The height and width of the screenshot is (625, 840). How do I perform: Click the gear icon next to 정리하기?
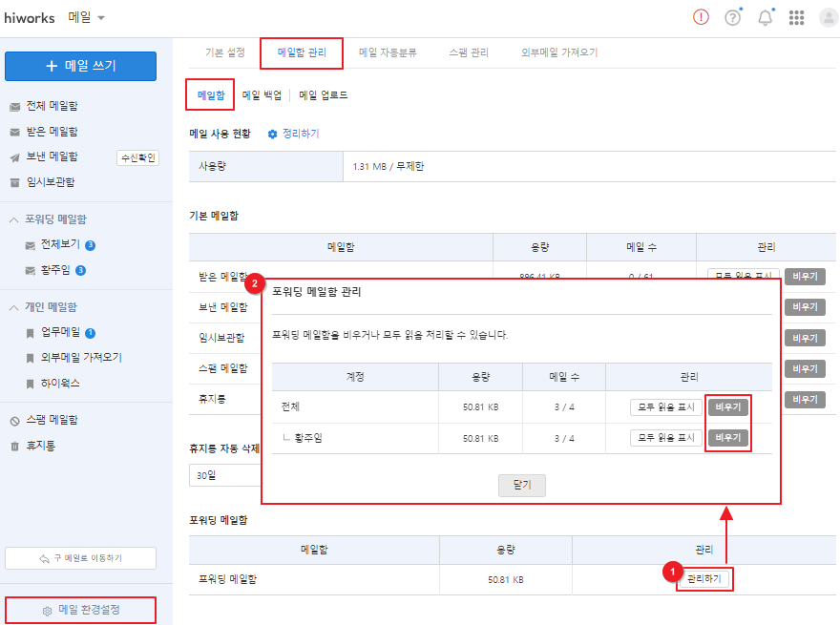[272, 135]
